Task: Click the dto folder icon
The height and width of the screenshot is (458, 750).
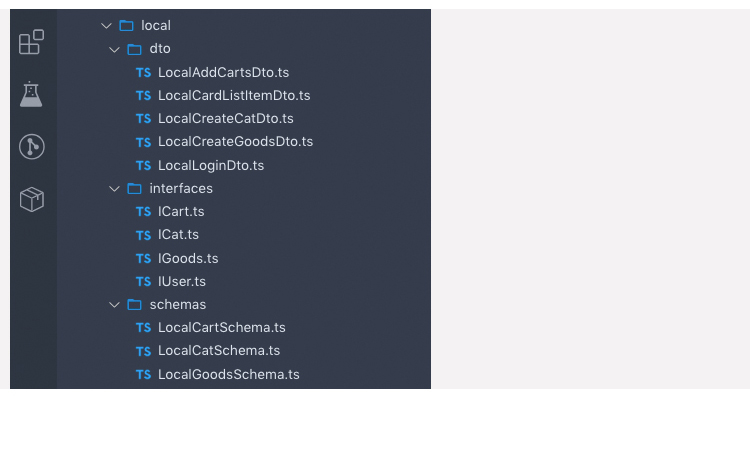Action: (134, 49)
